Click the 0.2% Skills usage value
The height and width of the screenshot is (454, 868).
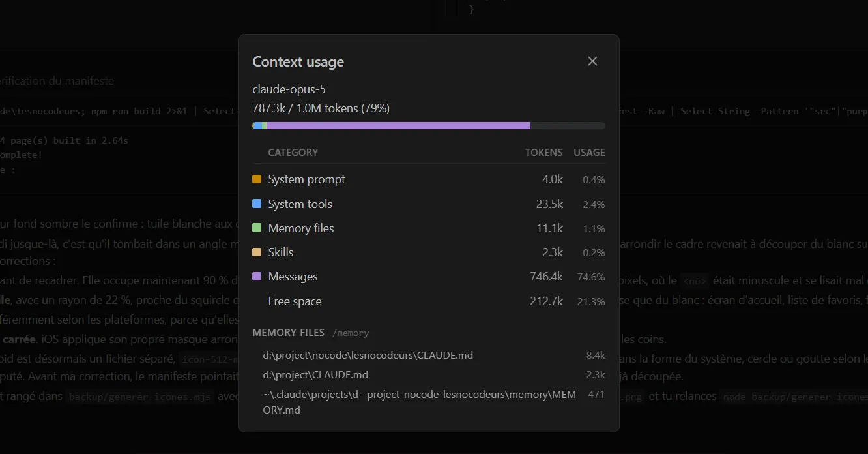(x=594, y=253)
